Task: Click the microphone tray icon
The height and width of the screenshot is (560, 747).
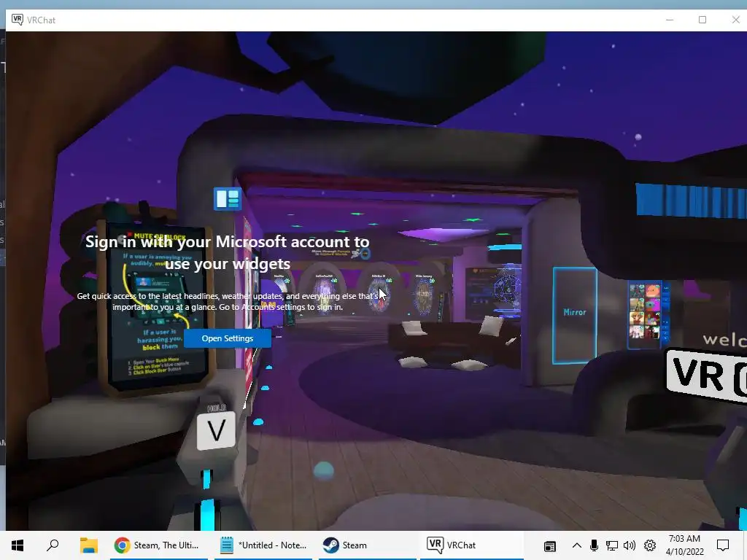Action: 594,545
